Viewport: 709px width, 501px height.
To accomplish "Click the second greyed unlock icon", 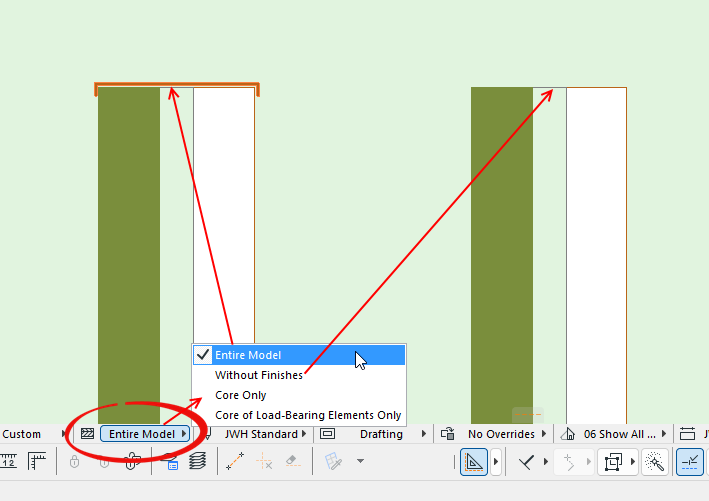I will tap(104, 462).
